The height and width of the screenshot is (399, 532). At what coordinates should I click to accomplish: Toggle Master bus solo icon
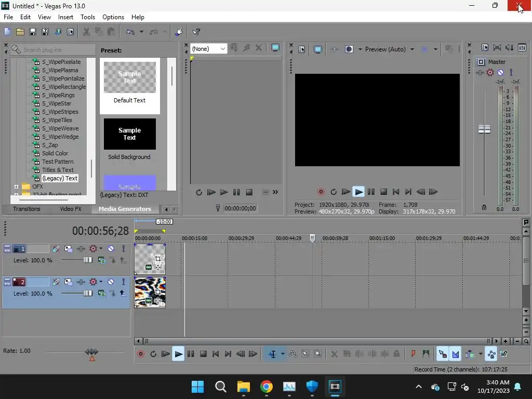point(511,72)
